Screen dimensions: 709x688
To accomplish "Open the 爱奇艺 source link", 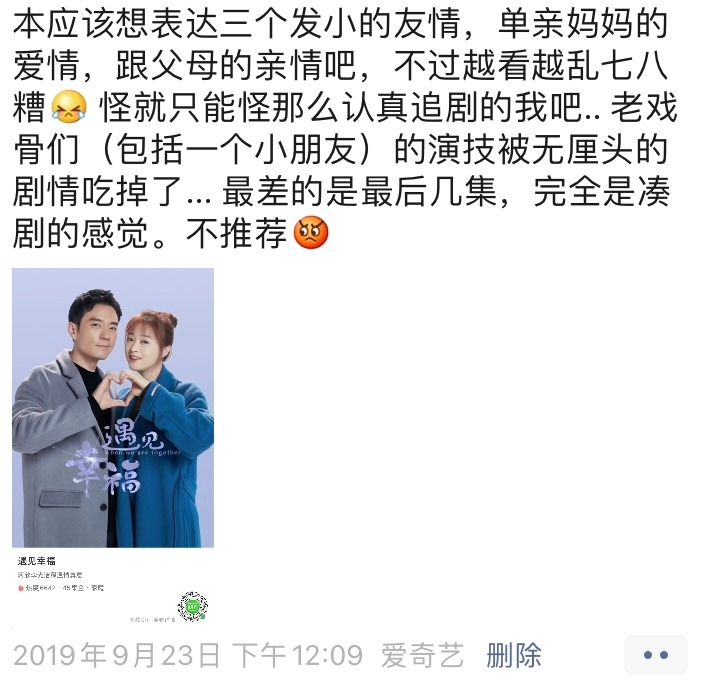I will (x=422, y=655).
